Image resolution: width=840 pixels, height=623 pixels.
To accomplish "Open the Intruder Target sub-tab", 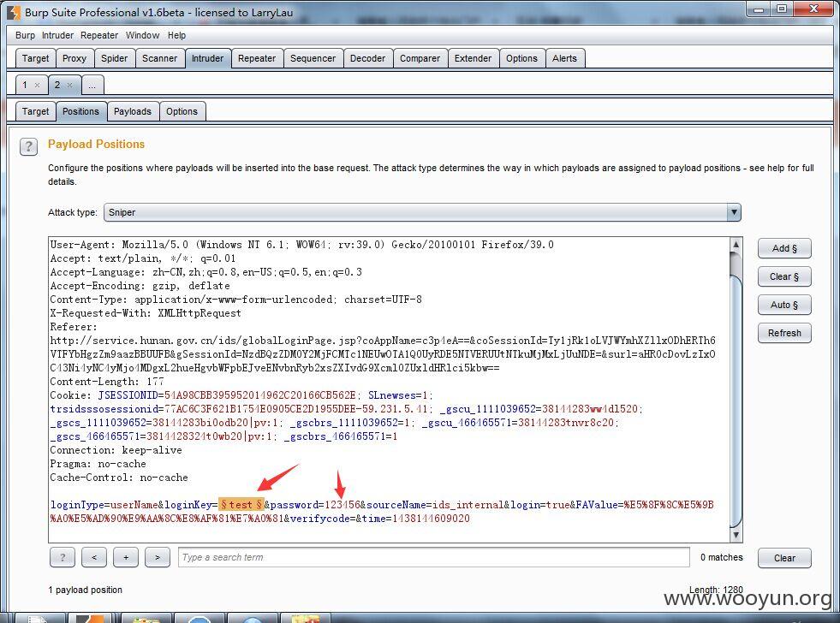I will pos(35,111).
